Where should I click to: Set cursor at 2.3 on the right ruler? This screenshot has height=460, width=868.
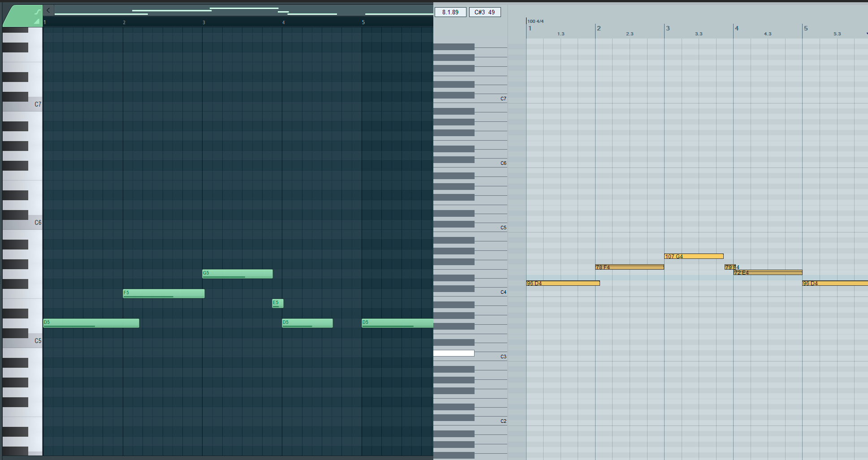(x=630, y=34)
